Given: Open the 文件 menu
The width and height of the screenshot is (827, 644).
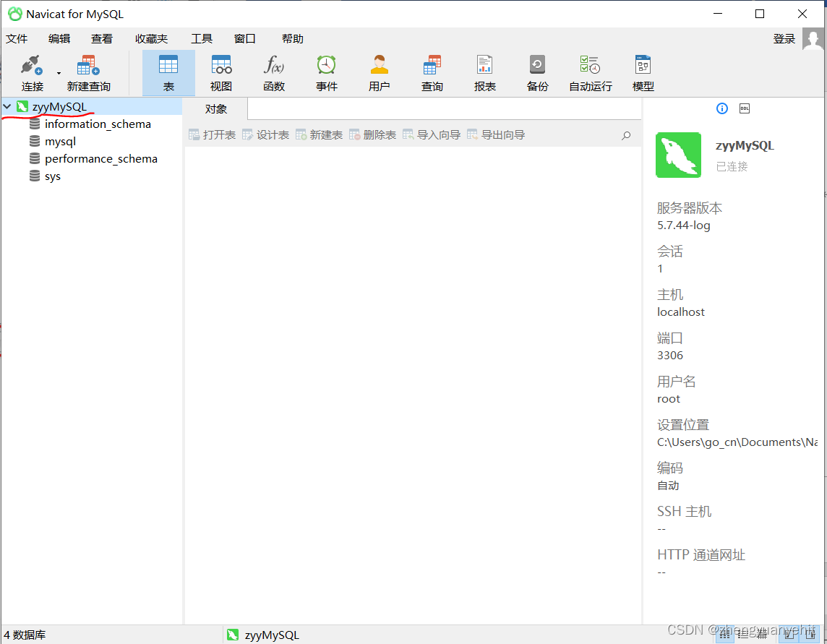Looking at the screenshot, I should tap(17, 38).
